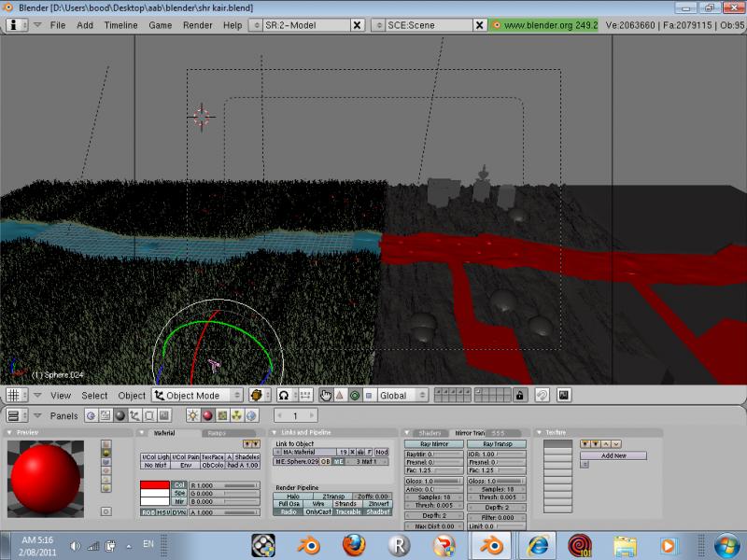Click the render image icon in 3D header
This screenshot has height=560, width=747.
point(564,396)
